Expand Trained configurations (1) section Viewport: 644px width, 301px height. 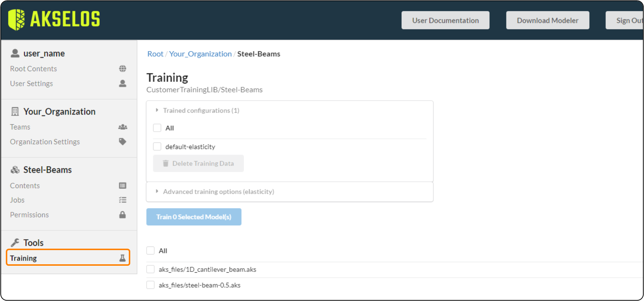198,111
